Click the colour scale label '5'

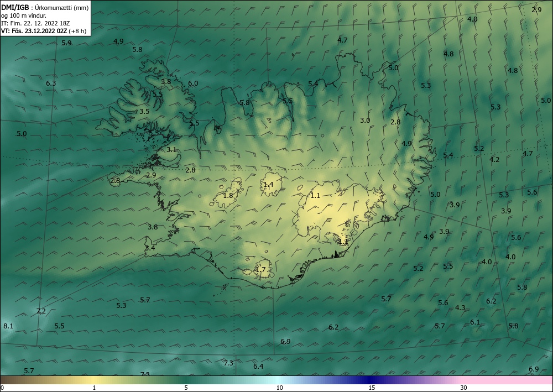186,388
